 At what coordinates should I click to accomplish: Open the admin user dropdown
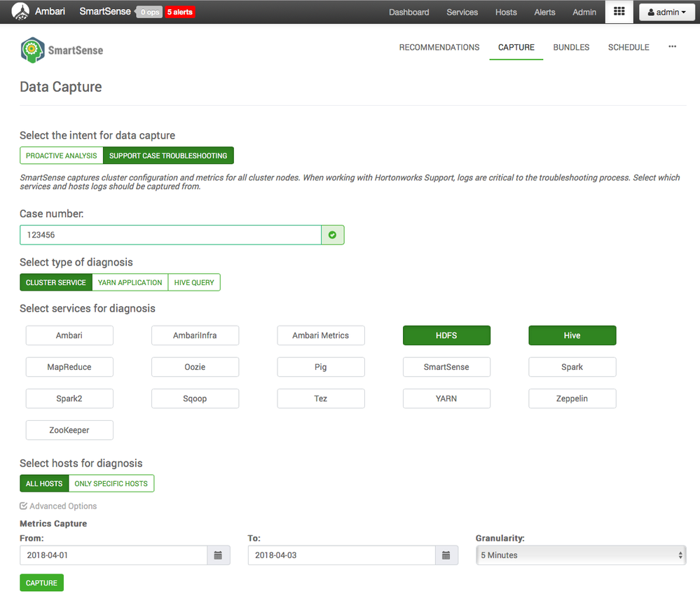point(667,12)
